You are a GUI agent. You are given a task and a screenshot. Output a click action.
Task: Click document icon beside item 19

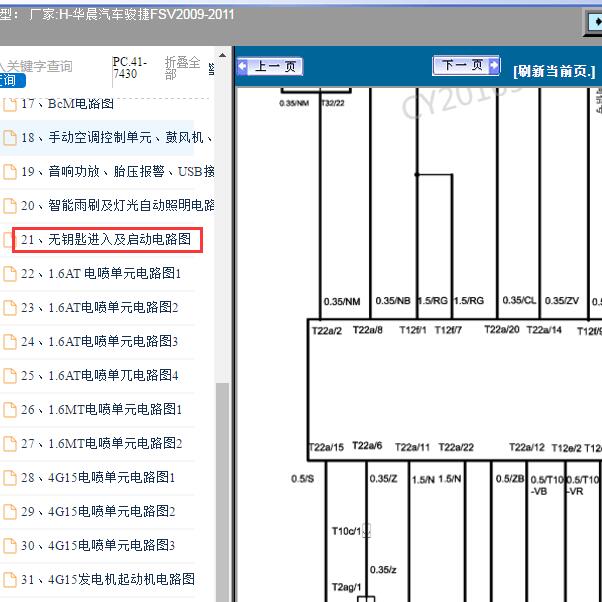coord(10,172)
